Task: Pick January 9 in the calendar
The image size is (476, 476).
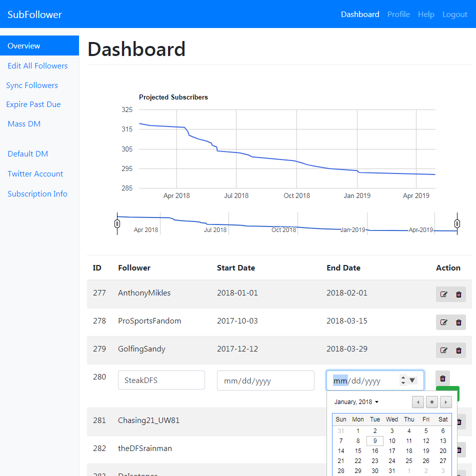Action: click(x=375, y=441)
